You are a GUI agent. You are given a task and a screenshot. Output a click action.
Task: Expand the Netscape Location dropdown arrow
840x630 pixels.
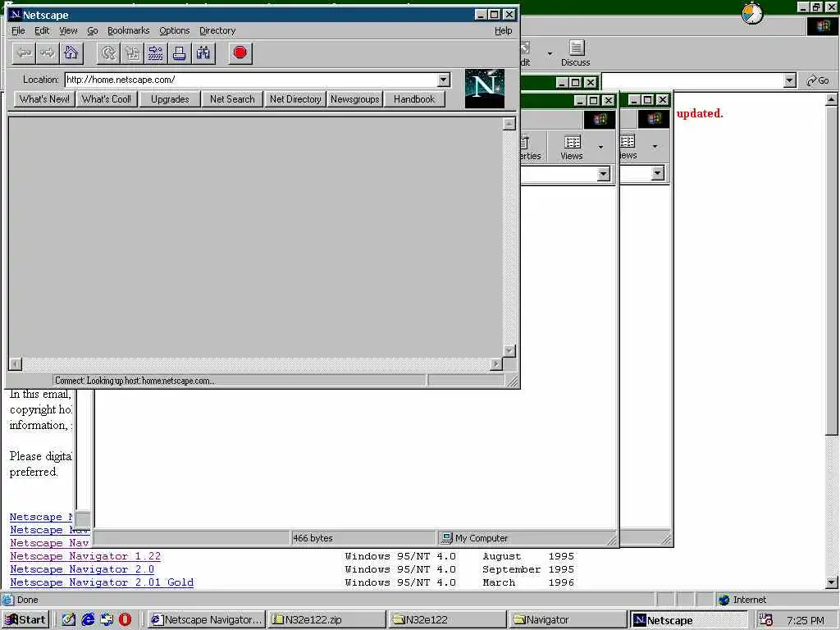pyautogui.click(x=444, y=80)
